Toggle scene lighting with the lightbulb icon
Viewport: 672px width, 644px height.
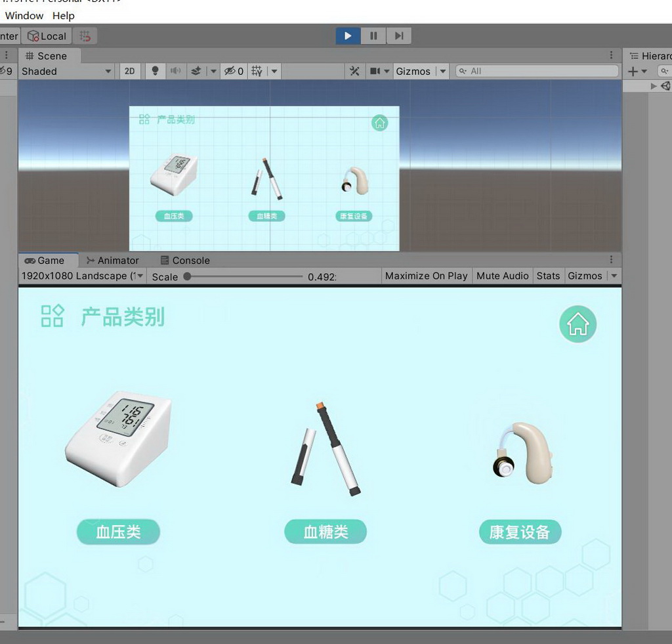click(x=156, y=71)
